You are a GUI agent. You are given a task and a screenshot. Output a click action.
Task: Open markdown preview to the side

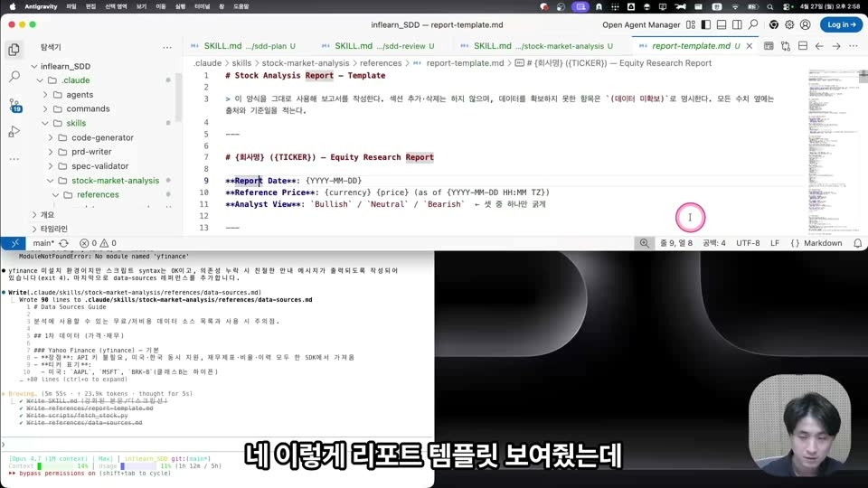point(769,46)
